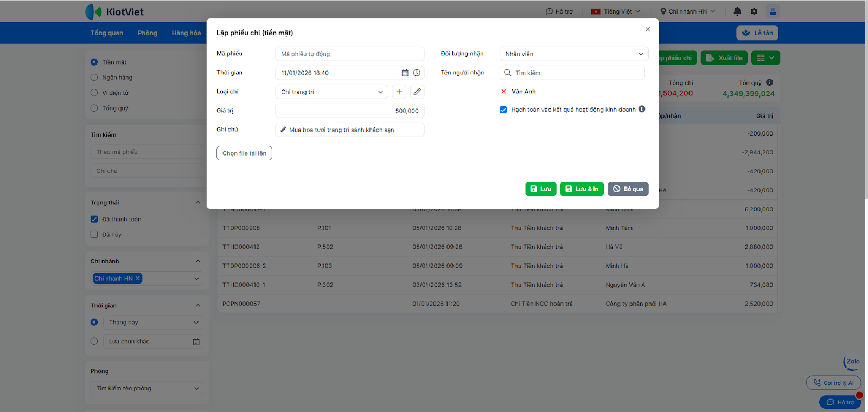Collapse the Trạng thái filter section
This screenshot has height=412, width=868.
[x=198, y=203]
